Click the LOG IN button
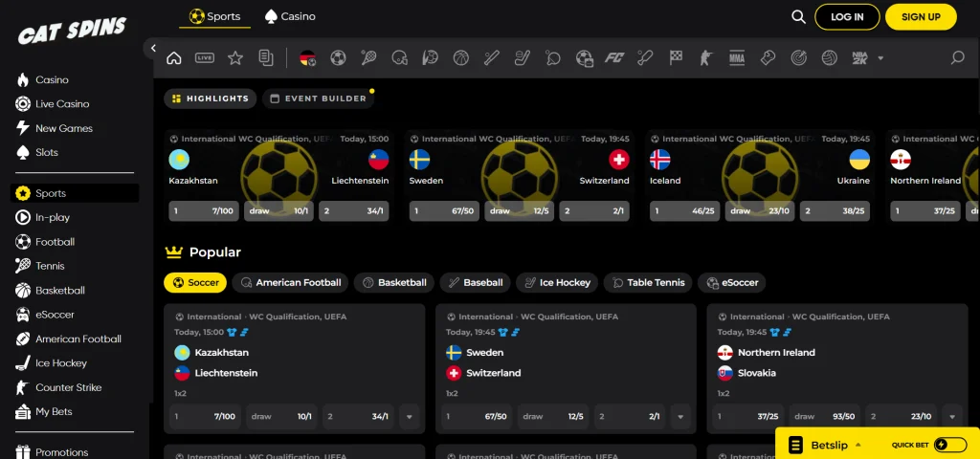The width and height of the screenshot is (980, 459). coord(847,17)
